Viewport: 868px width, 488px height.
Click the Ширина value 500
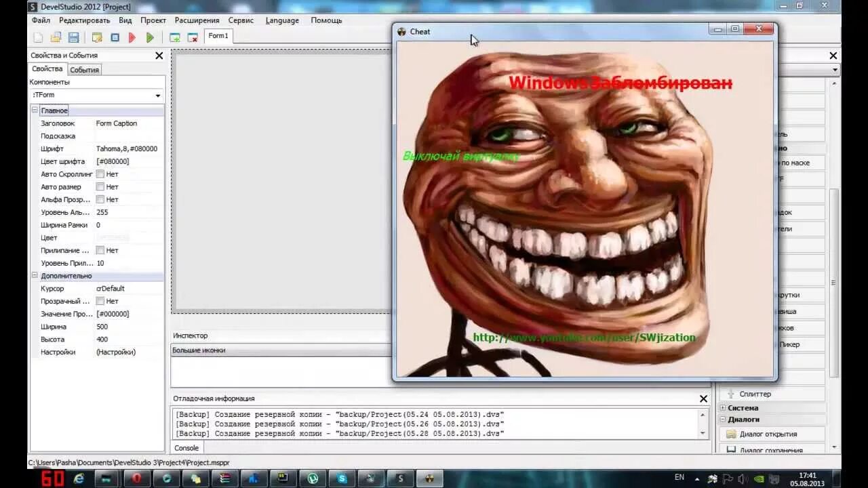pos(102,327)
